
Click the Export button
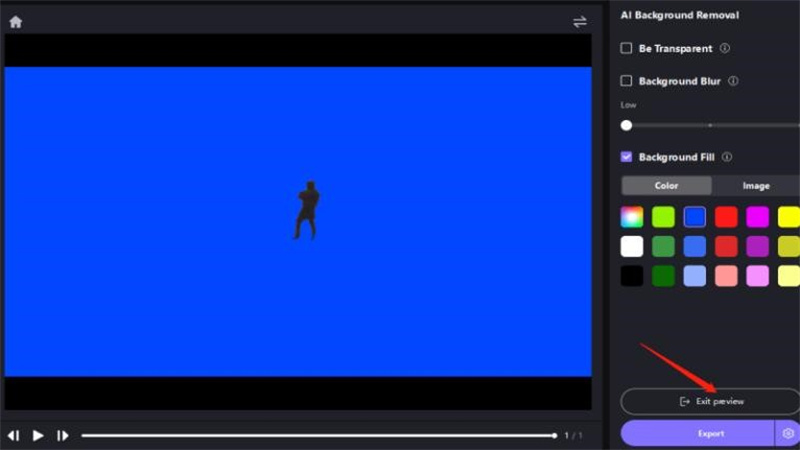697,434
